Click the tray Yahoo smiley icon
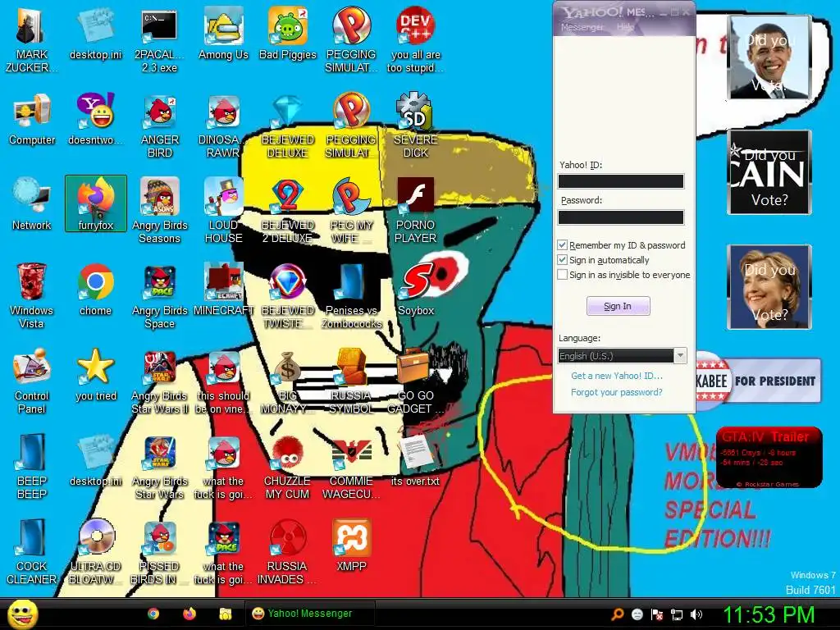The height and width of the screenshot is (630, 840). click(637, 614)
